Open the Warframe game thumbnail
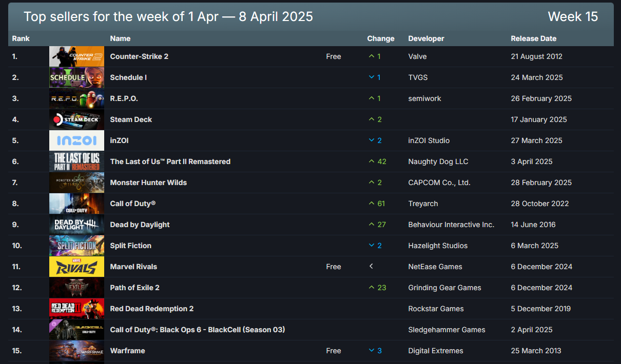621x364 pixels. [76, 351]
